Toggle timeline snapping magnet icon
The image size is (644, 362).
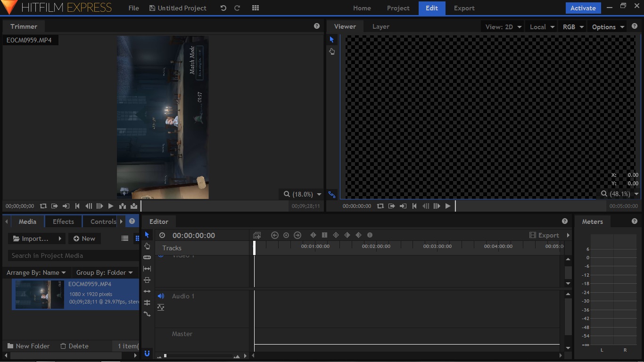[x=147, y=353]
